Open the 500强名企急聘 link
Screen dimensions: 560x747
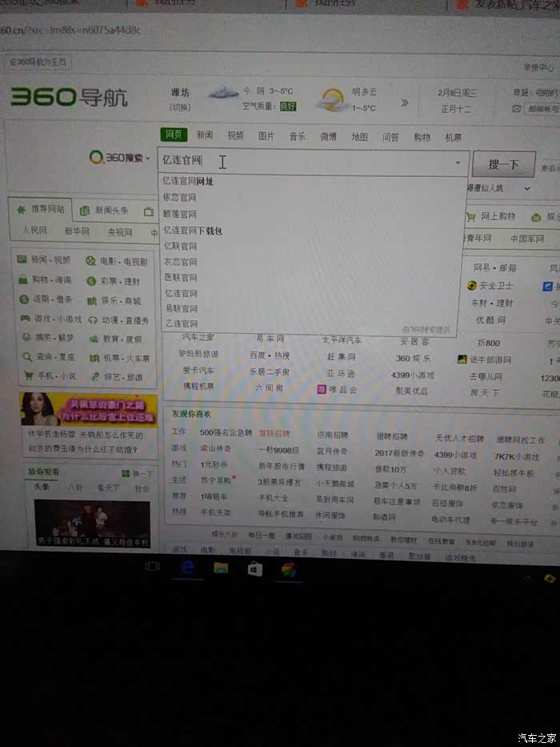(226, 432)
